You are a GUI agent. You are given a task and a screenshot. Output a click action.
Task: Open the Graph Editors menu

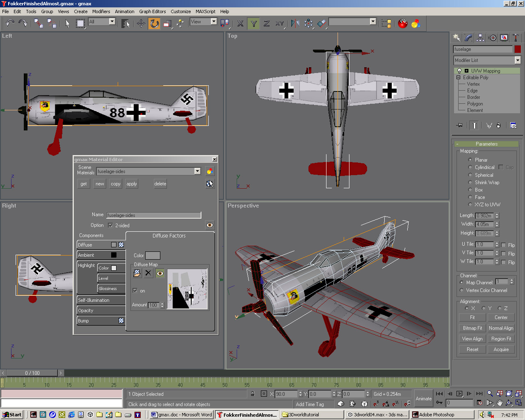(152, 11)
